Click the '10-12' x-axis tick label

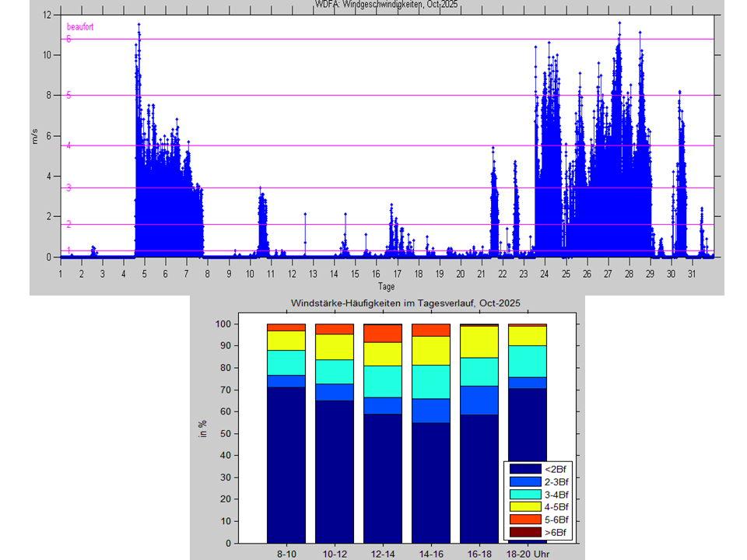[334, 555]
